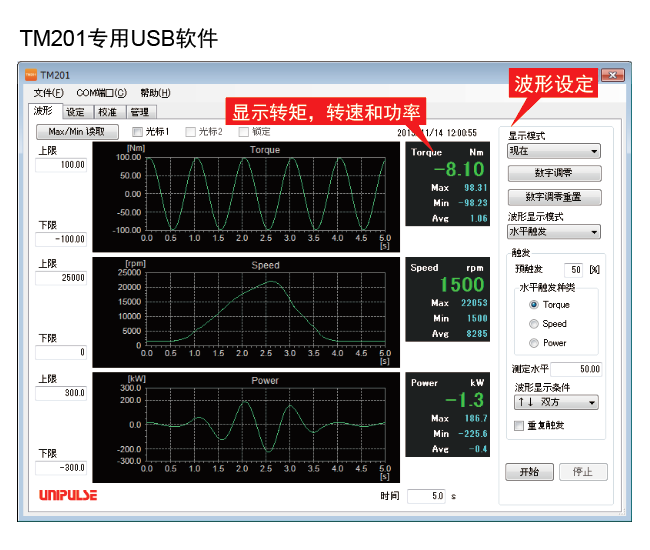Click the Power waveform graph
The width and height of the screenshot is (650, 550).
[x=246, y=427]
